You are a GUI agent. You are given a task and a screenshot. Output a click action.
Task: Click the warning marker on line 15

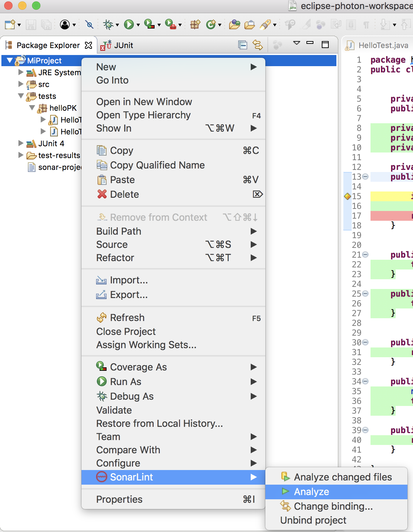[x=347, y=196]
